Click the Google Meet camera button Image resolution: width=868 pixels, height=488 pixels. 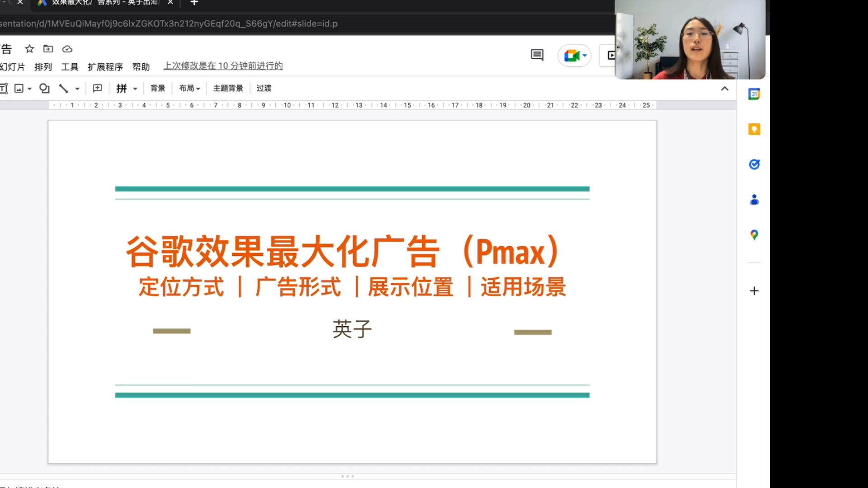571,56
